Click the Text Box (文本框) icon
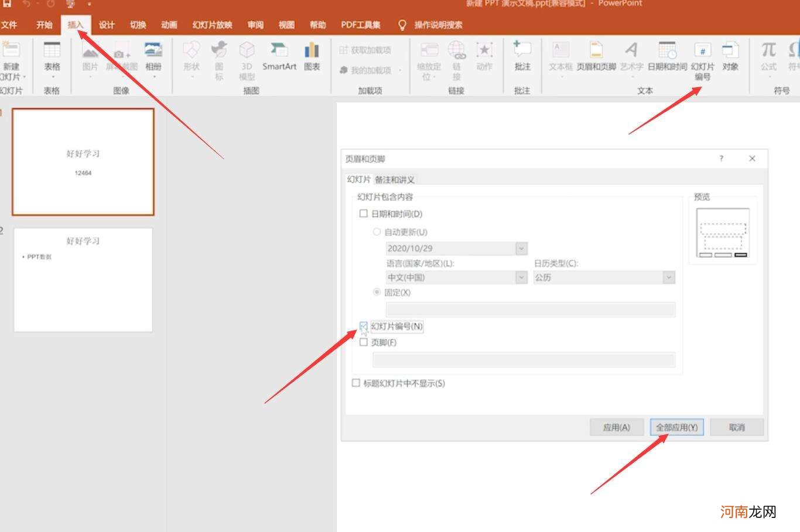 click(x=560, y=50)
